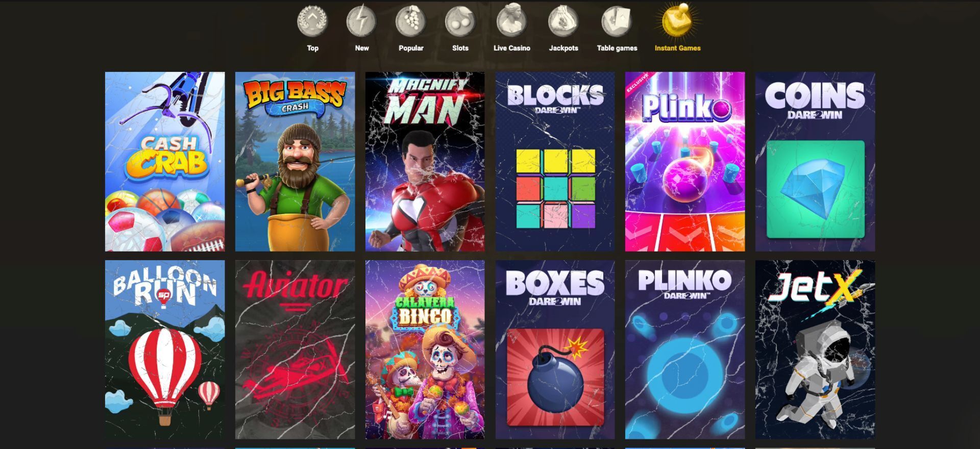Open the Aviator game tile
Image resolution: width=980 pixels, height=449 pixels.
pyautogui.click(x=295, y=350)
